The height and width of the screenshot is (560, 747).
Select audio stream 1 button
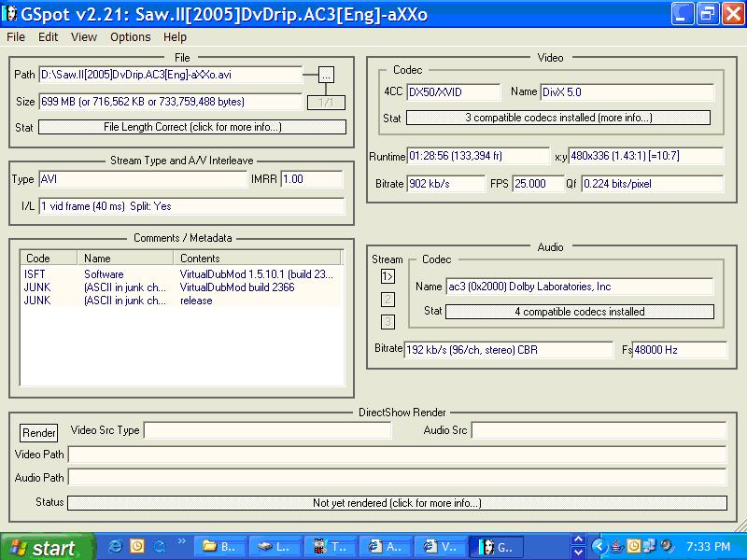388,276
